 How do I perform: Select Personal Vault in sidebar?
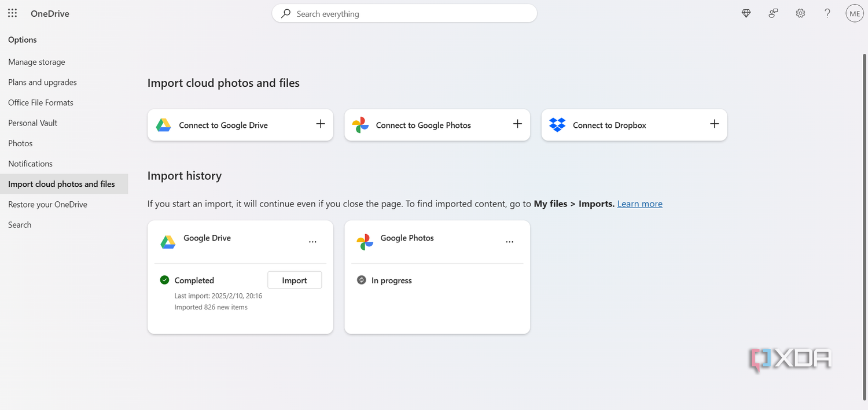pyautogui.click(x=32, y=123)
